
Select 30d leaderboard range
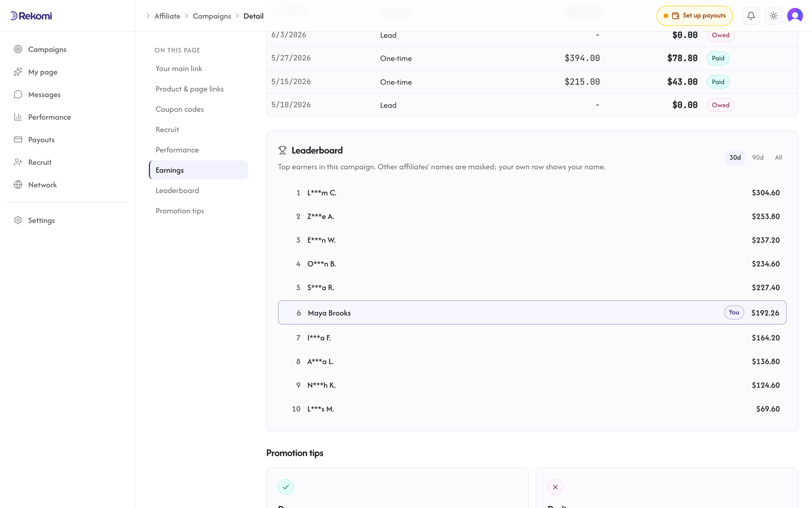[735, 157]
